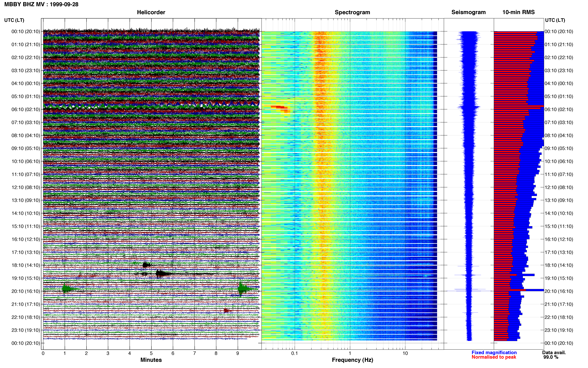Click right time label 10:10 (06:10)
This screenshot has height=368, width=588.
click(559, 161)
